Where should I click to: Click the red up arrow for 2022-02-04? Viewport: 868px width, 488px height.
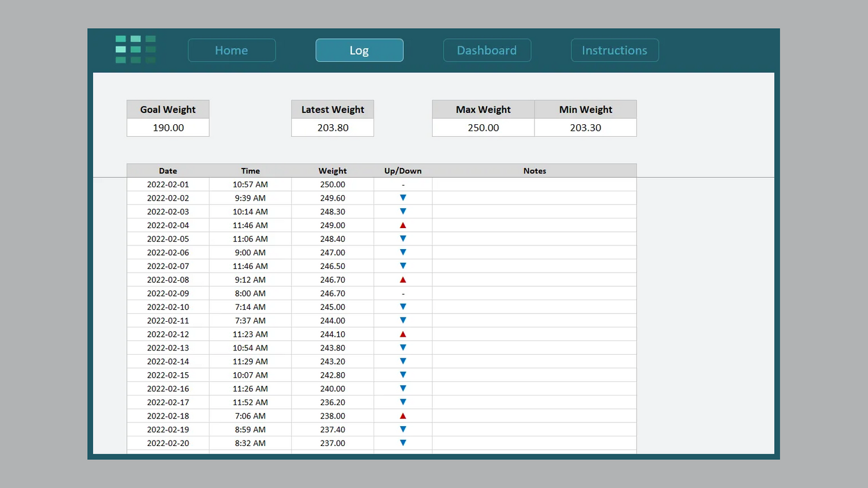pos(403,226)
